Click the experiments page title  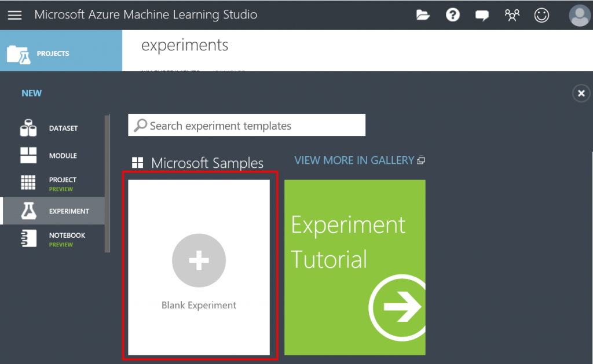coord(185,45)
